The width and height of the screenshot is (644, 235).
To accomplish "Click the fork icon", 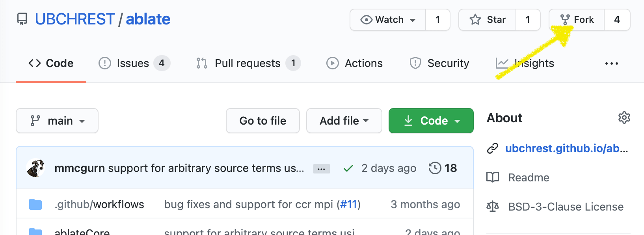I will [565, 20].
